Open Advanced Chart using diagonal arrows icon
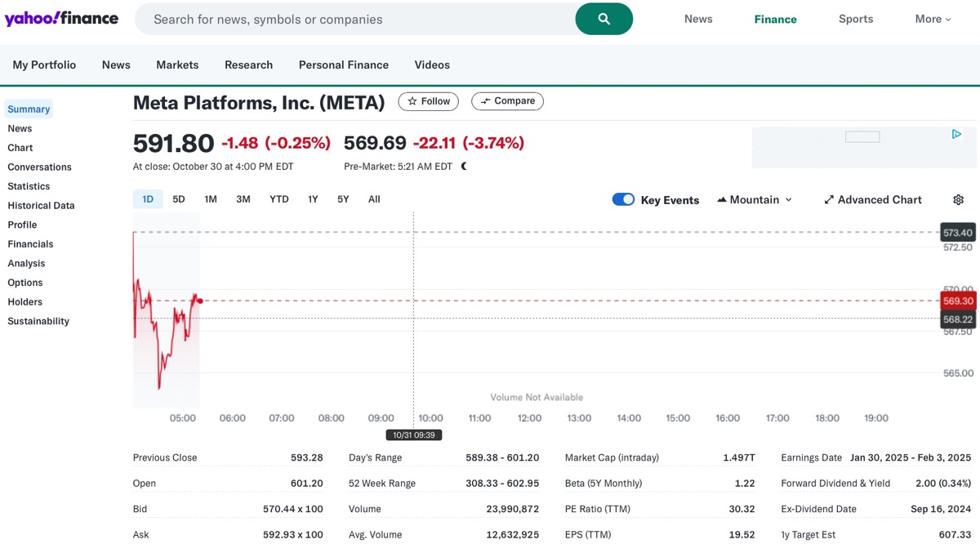 tap(831, 199)
